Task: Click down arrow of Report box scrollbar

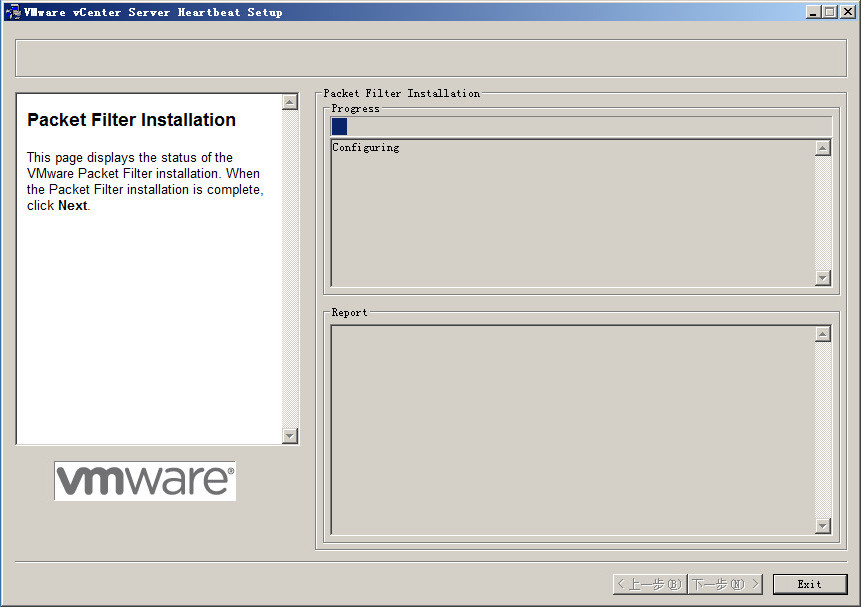Action: [x=823, y=526]
